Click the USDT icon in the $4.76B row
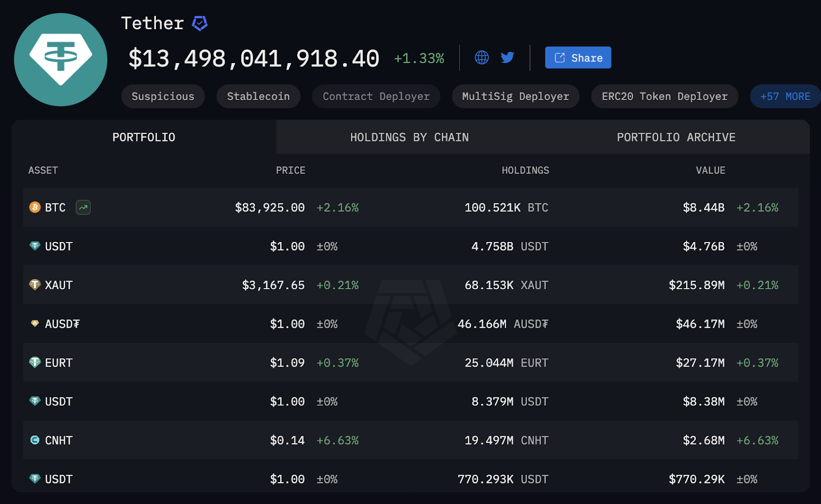The image size is (821, 504). [35, 246]
